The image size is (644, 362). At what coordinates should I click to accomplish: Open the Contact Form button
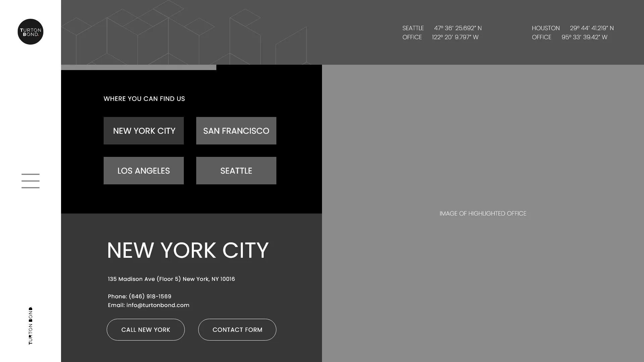(x=237, y=329)
